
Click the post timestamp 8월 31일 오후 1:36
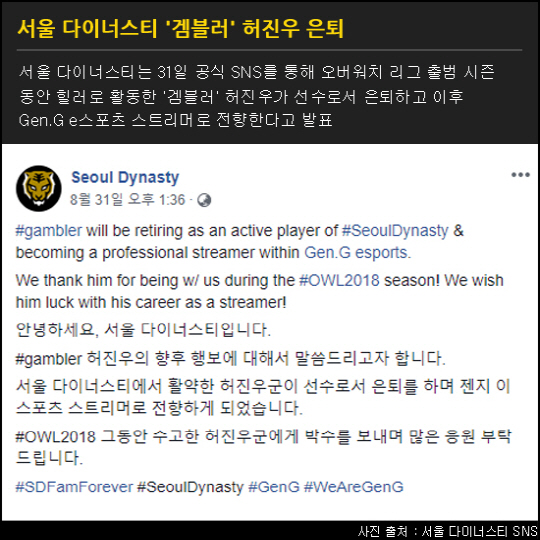coord(127,200)
